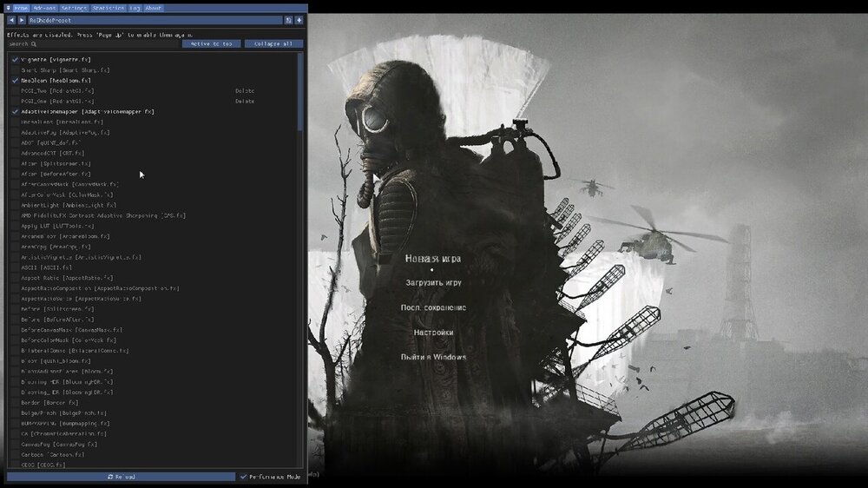
Task: Disable the Vignette effect checkbox
Action: tap(15, 59)
